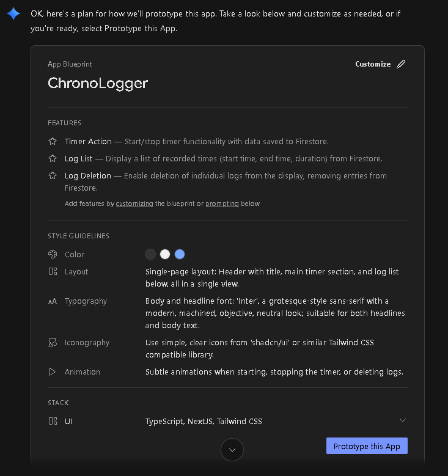Screen dimensions: 448x476
Task: Open the prompting link
Action: point(222,203)
